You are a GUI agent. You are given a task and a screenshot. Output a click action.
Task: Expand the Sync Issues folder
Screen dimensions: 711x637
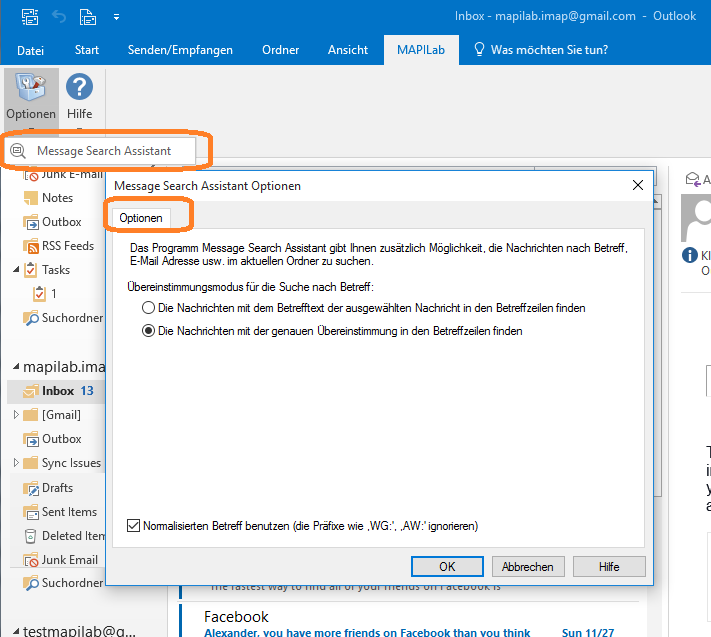tap(16, 462)
